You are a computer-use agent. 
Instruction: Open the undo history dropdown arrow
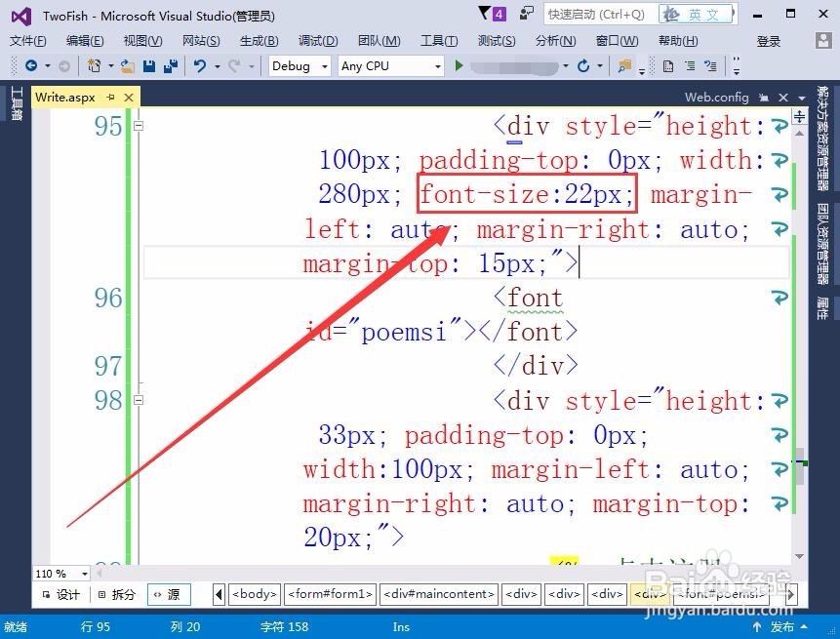tap(217, 66)
